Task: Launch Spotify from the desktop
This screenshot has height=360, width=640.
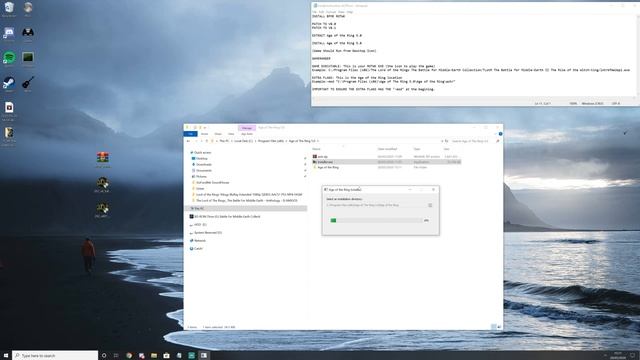Action: [9, 57]
